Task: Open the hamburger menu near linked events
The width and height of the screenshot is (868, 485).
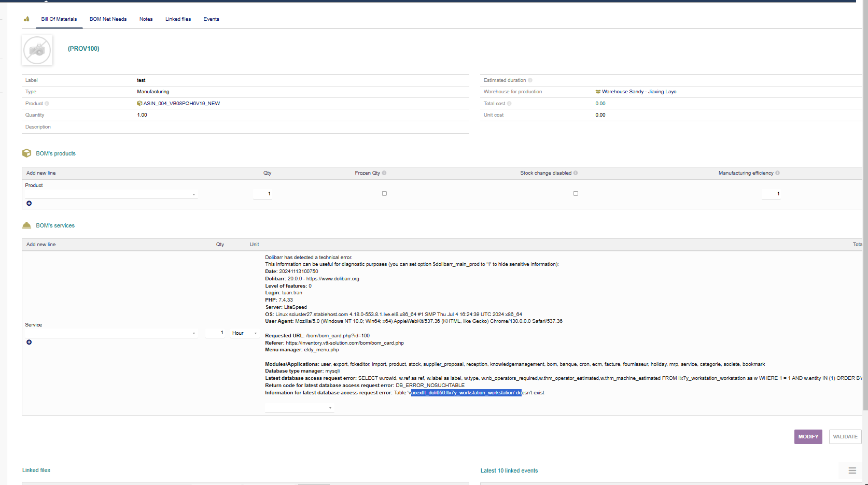Action: coord(852,470)
